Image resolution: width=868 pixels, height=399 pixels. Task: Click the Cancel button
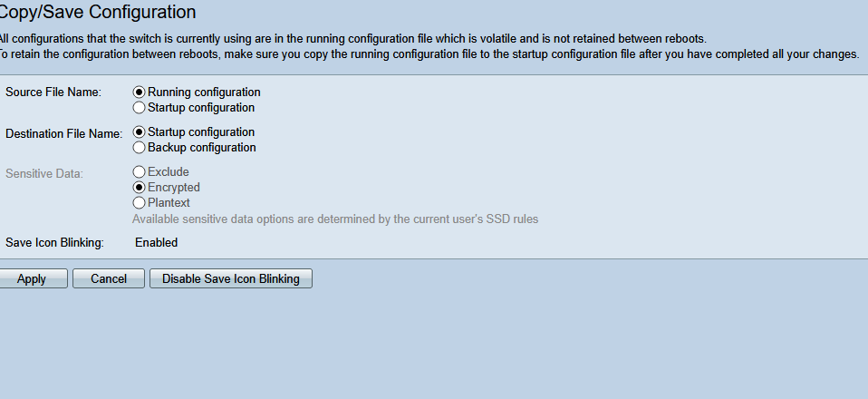pos(109,278)
